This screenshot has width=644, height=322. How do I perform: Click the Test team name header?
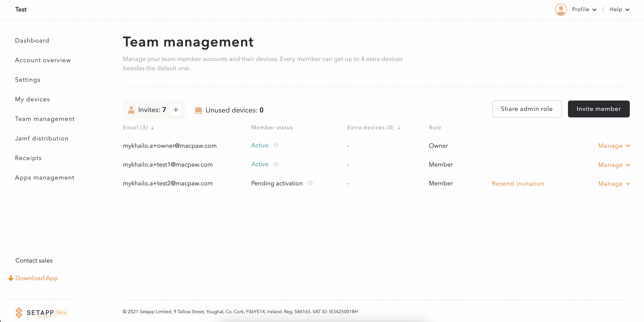[21, 9]
